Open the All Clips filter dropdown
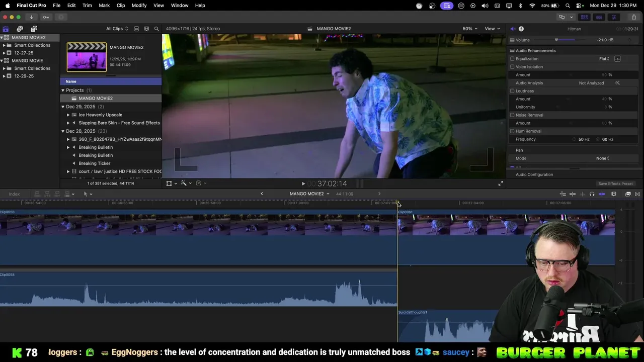Viewport: 644px width, 362px height. (117, 29)
